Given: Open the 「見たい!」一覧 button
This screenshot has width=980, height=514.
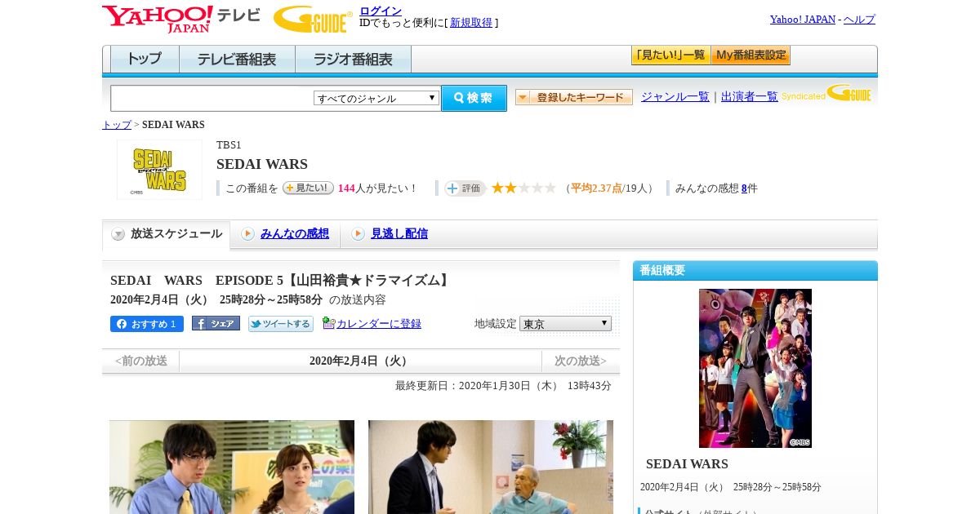Looking at the screenshot, I should [x=670, y=55].
